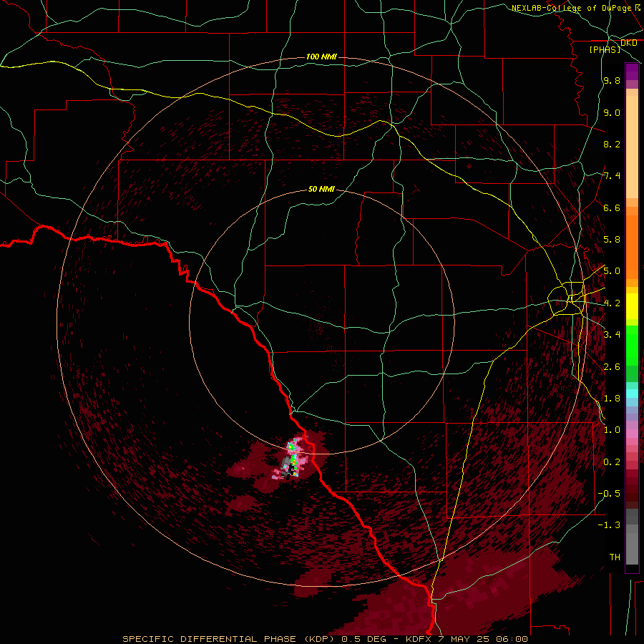Click the 3.4 scale value
Screen dimensions: 644x644
[612, 335]
